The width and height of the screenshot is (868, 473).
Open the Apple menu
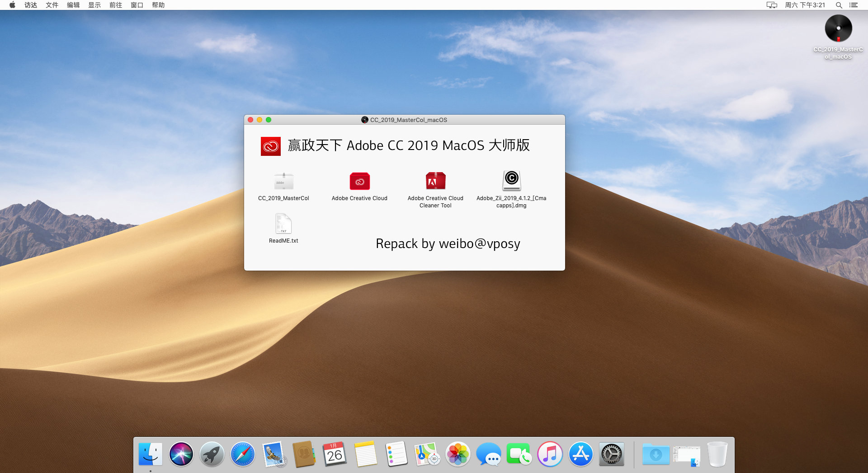tap(12, 5)
